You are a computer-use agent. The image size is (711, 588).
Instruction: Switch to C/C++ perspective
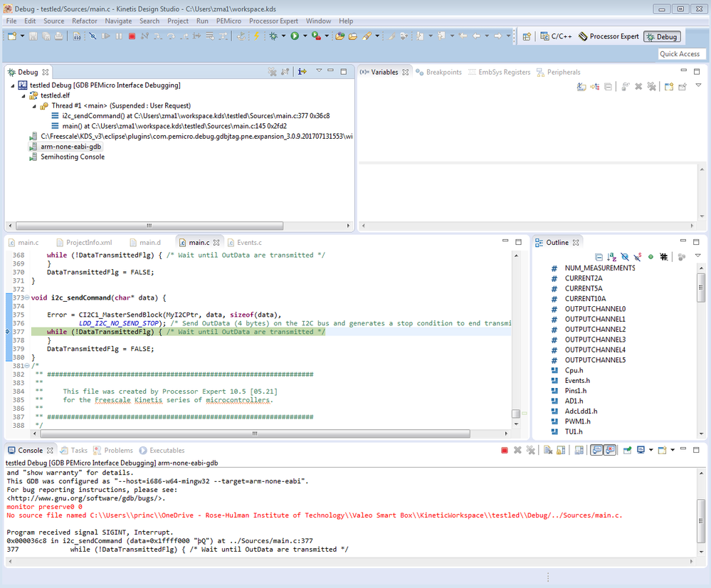click(557, 37)
